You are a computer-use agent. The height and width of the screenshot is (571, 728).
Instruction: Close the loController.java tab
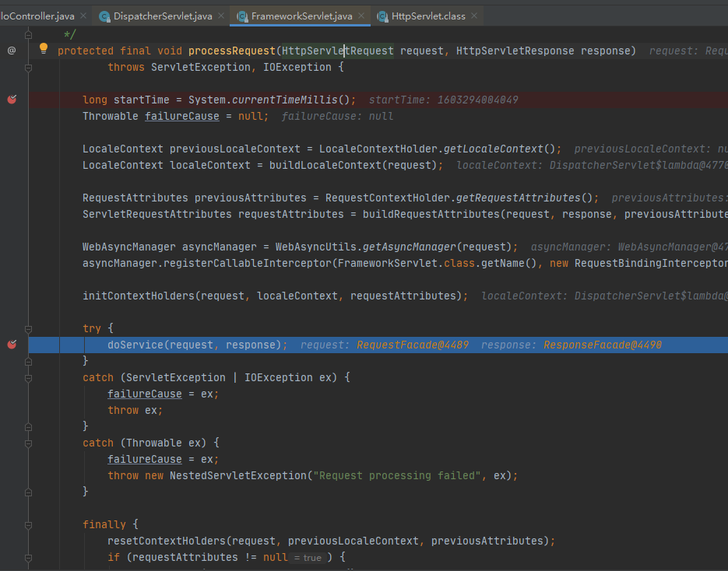coord(83,14)
